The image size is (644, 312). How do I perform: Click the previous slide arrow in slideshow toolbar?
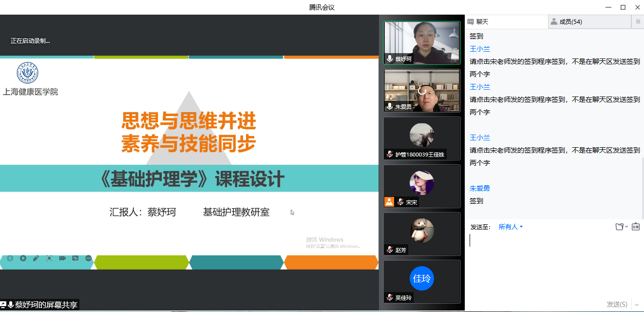coord(10,258)
